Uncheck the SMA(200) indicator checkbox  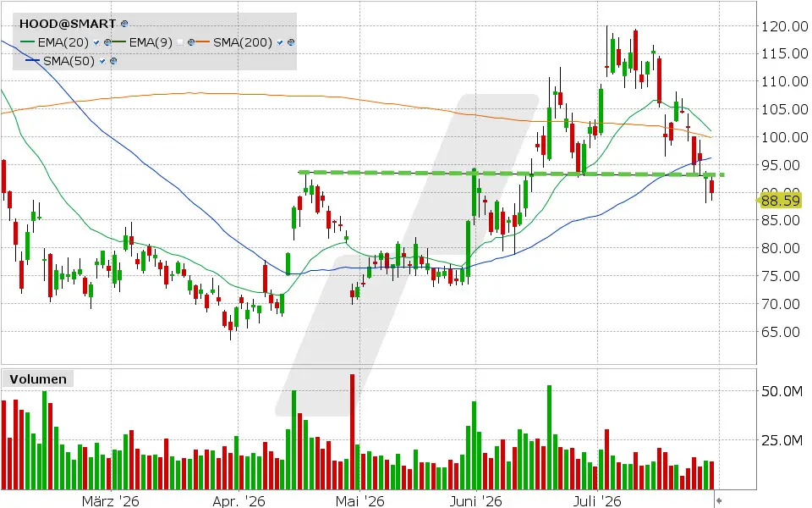pos(280,42)
